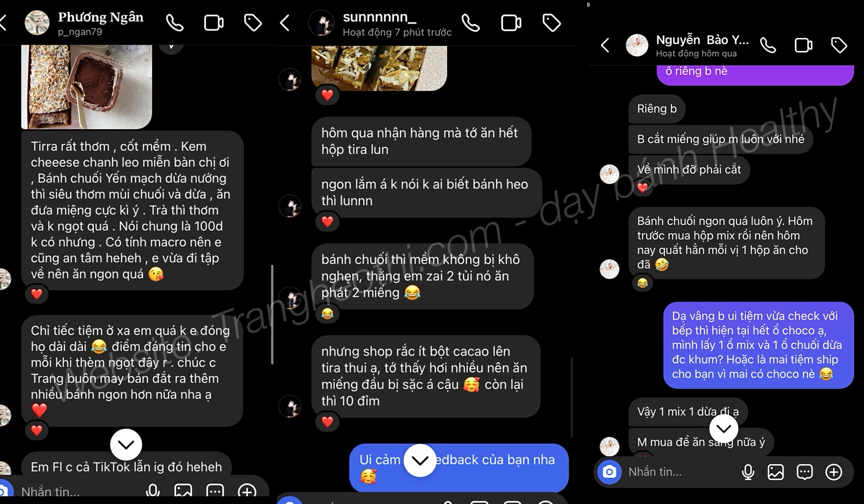Tap heart reaction under 'Về mình đỡ phải cắt'
Viewport: 864px width, 504px height.
[x=642, y=188]
